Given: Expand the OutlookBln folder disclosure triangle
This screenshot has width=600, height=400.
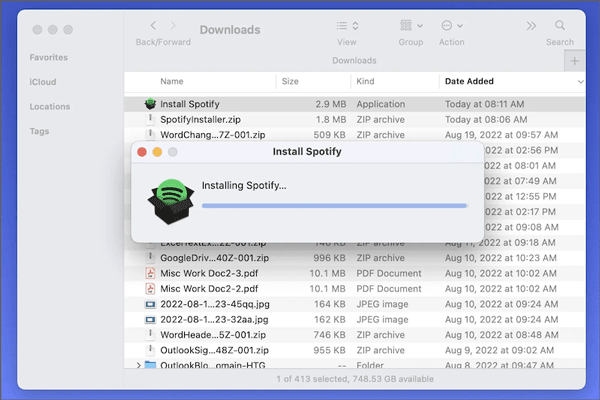Looking at the screenshot, I should [138, 366].
